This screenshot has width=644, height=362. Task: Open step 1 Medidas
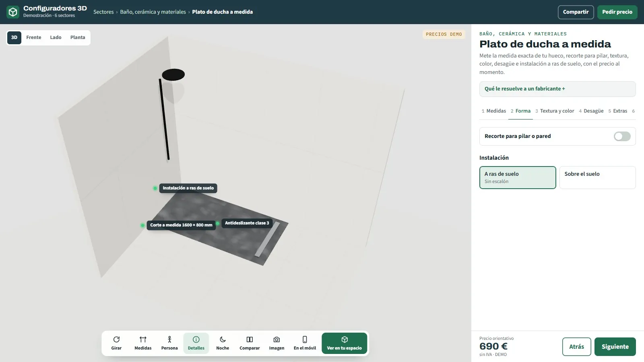tap(494, 111)
